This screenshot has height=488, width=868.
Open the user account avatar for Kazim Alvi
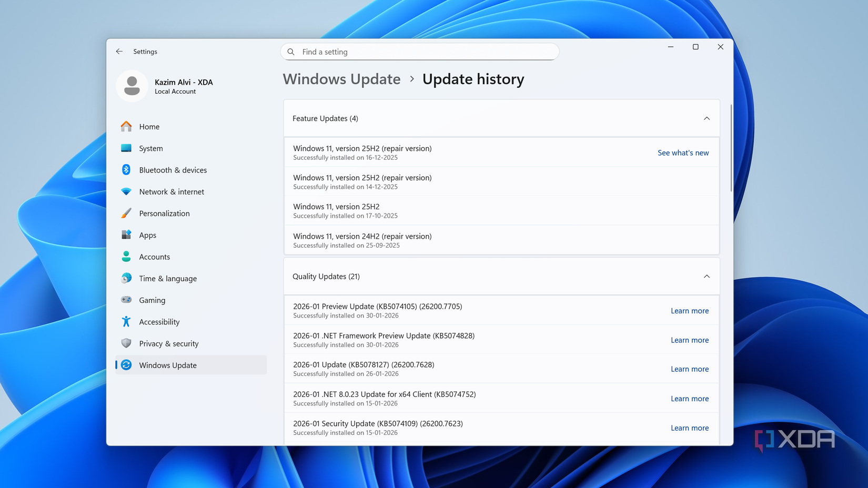(132, 85)
